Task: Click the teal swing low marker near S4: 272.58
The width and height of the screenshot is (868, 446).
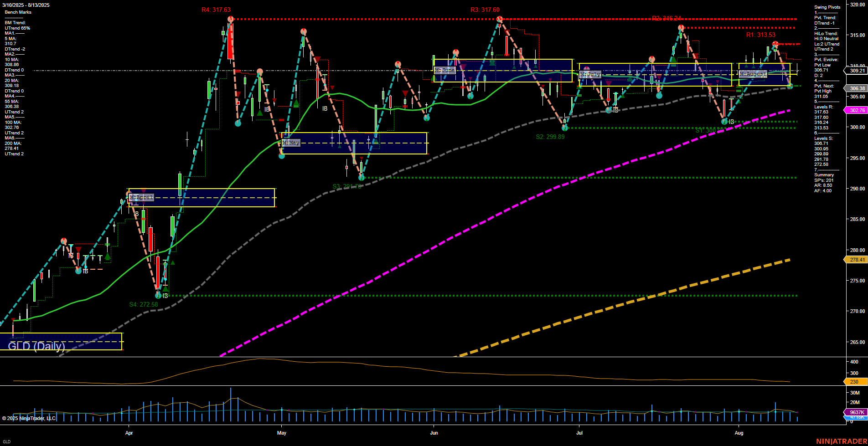Action: pos(157,296)
